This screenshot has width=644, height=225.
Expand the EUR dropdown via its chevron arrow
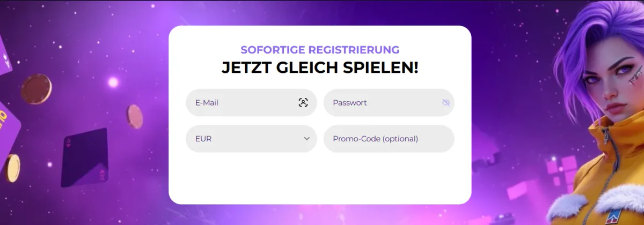pyautogui.click(x=307, y=138)
